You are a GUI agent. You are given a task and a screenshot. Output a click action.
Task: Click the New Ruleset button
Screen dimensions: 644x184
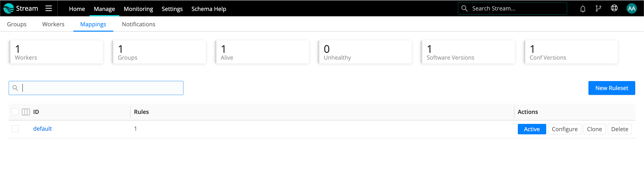(611, 88)
